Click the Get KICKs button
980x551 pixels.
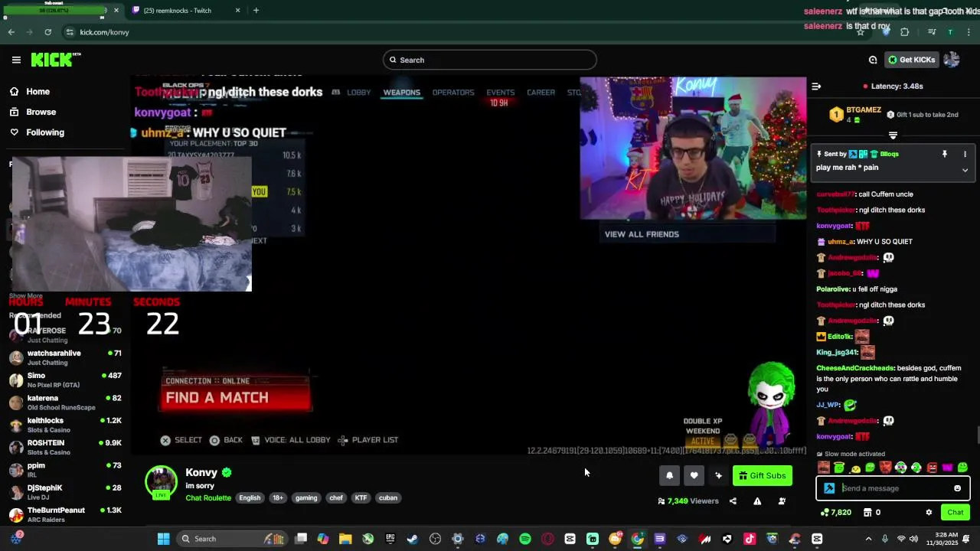911,60
